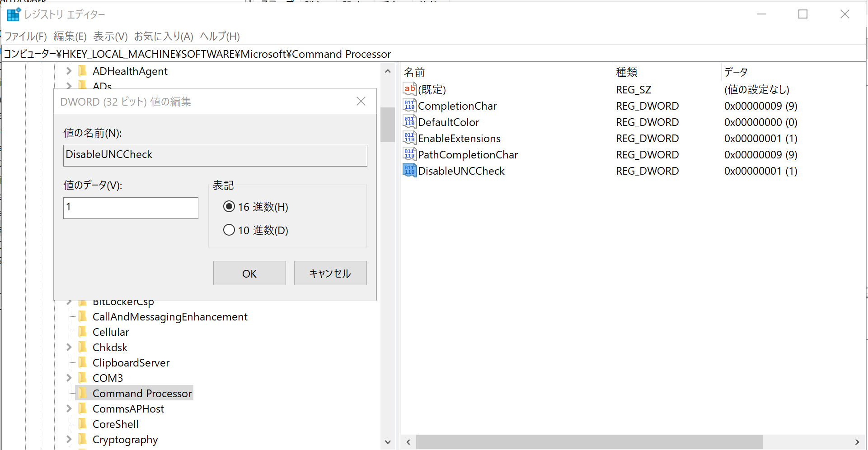Select the DisableUNCCheck value name
The image size is (868, 450).
461,171
